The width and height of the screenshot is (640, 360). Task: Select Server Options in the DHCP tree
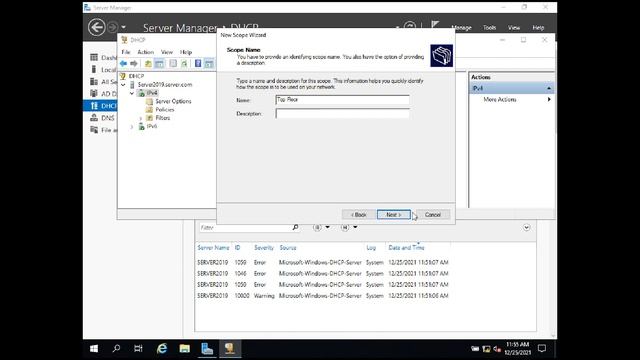point(173,101)
